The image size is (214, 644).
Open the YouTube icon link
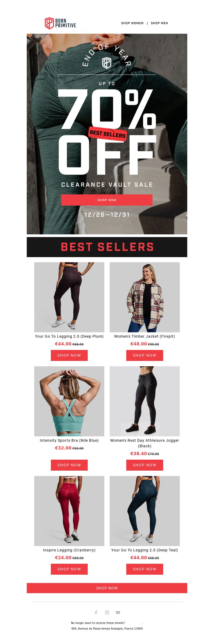tap(118, 612)
